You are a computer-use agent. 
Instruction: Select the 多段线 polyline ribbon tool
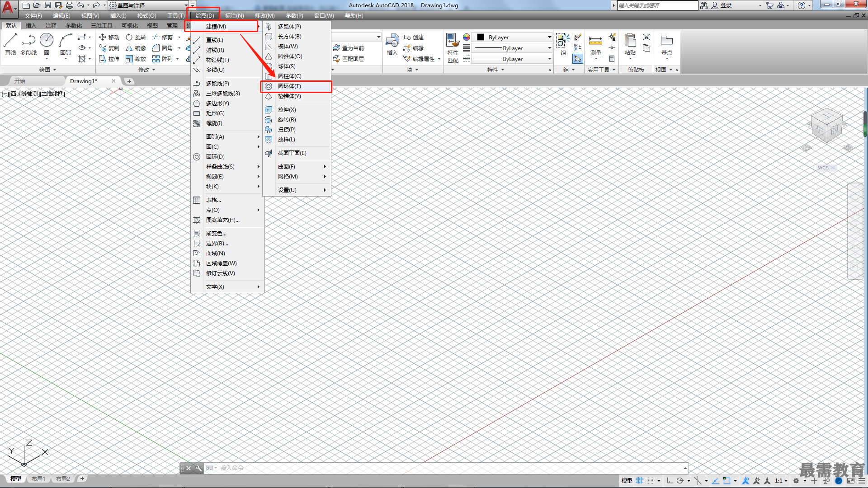point(28,44)
